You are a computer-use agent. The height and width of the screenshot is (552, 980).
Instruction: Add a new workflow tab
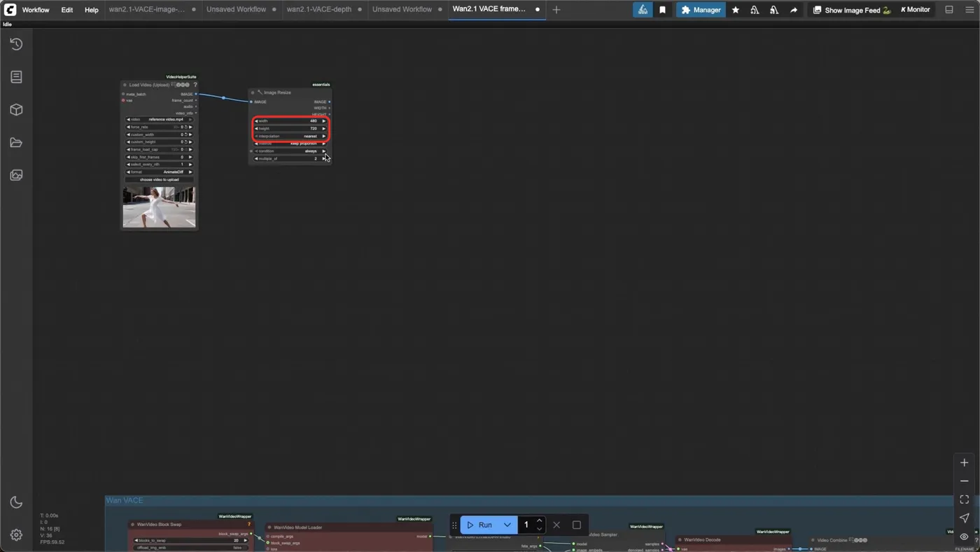tap(556, 10)
